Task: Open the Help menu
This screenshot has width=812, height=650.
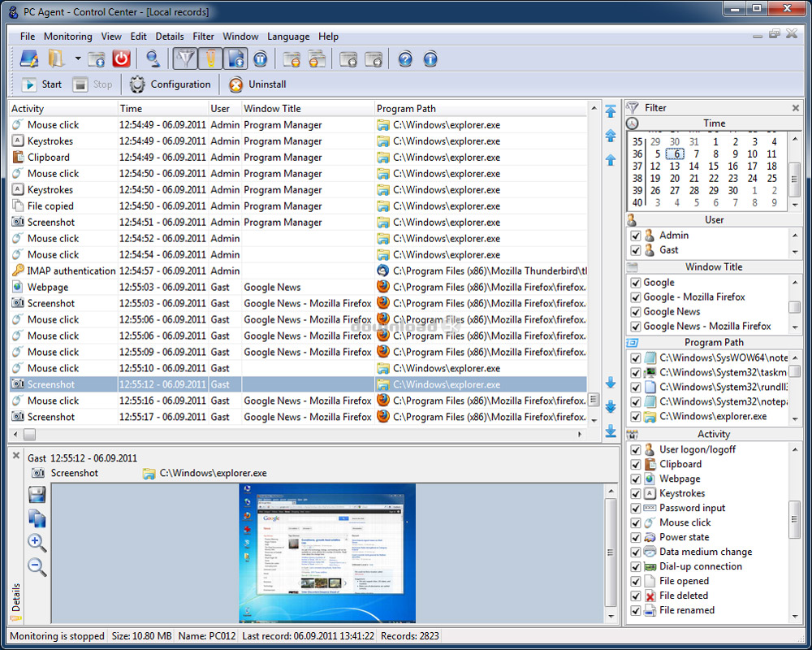Action: [x=328, y=37]
